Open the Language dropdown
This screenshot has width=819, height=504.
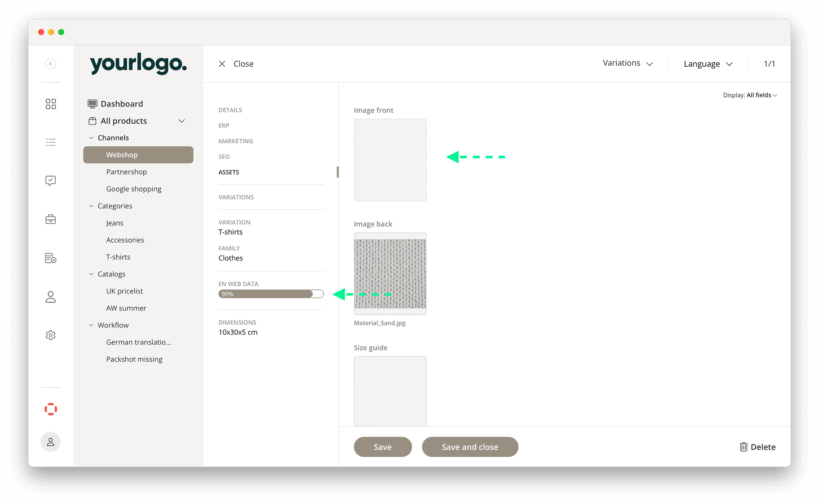707,63
